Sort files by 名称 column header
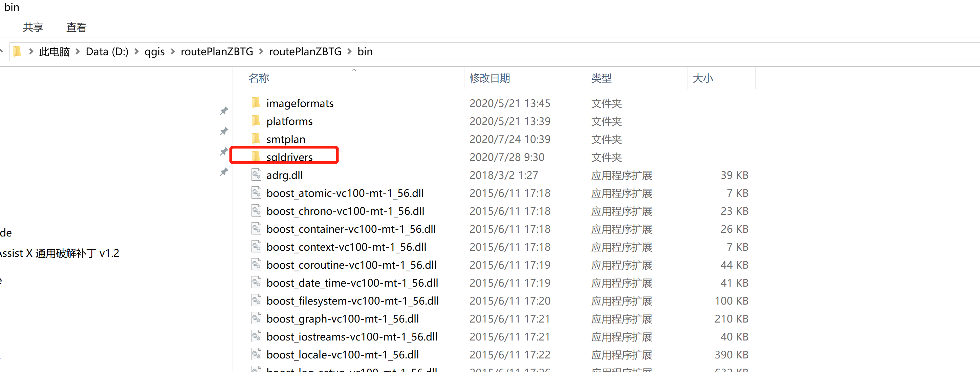The image size is (980, 372). [259, 78]
